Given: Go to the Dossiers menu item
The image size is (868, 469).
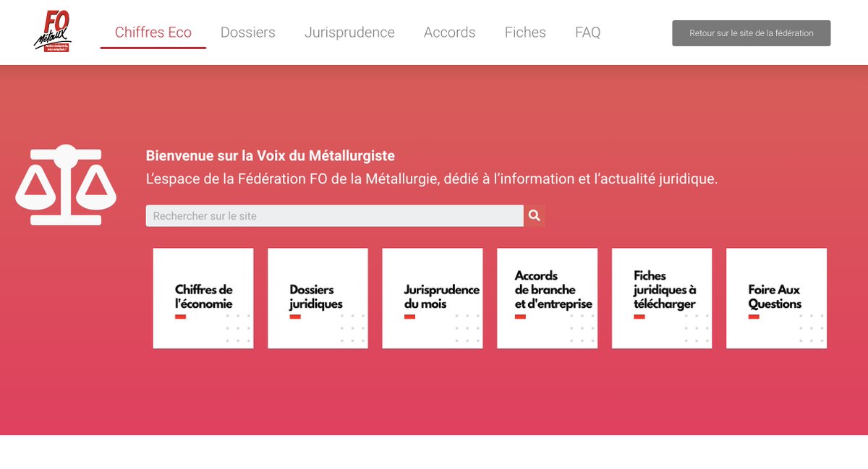Looking at the screenshot, I should [x=248, y=33].
